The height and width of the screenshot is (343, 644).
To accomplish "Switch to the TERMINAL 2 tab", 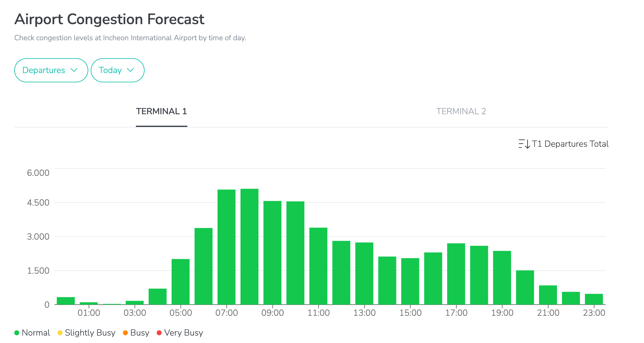I will click(x=461, y=111).
